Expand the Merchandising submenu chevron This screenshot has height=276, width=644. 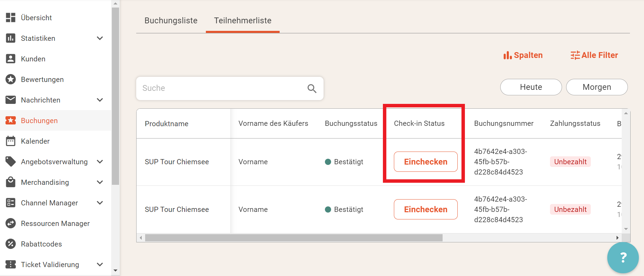pyautogui.click(x=100, y=182)
